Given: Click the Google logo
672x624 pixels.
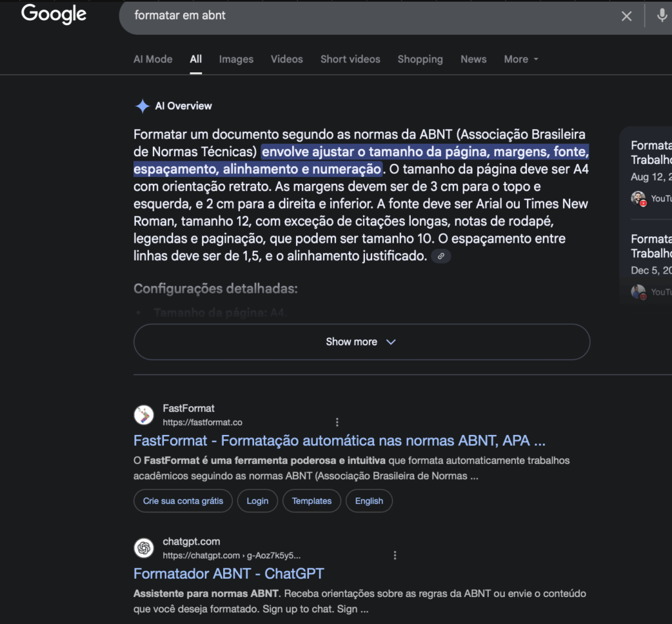Looking at the screenshot, I should click(x=54, y=14).
